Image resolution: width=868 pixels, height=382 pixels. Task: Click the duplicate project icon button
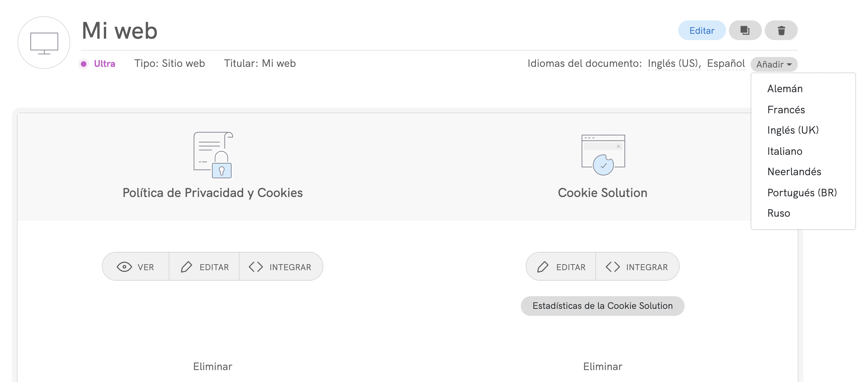pos(745,31)
